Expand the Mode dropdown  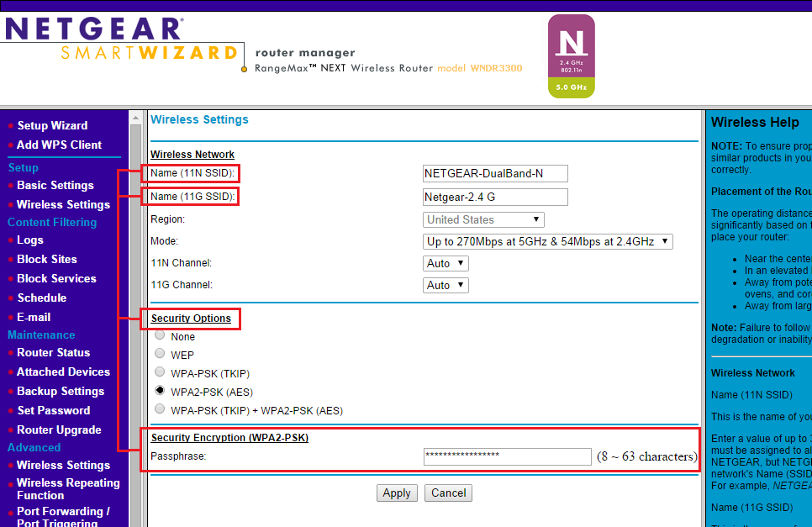(x=548, y=242)
